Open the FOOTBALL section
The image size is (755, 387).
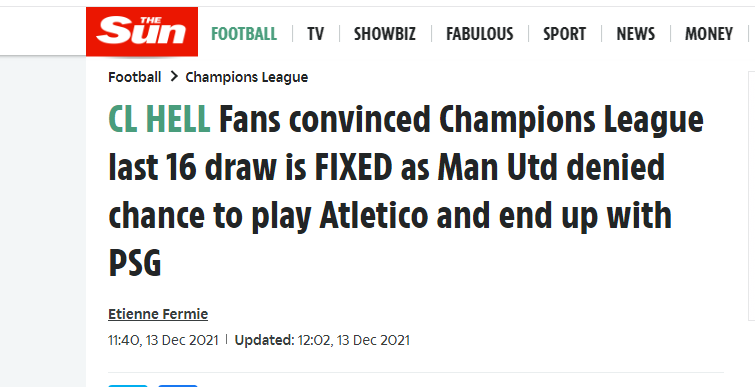tap(244, 34)
